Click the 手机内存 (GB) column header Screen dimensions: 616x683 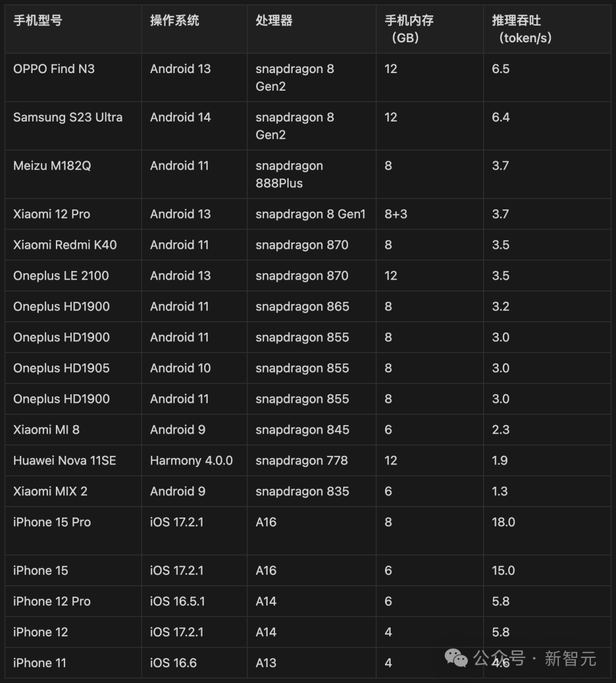409,29
